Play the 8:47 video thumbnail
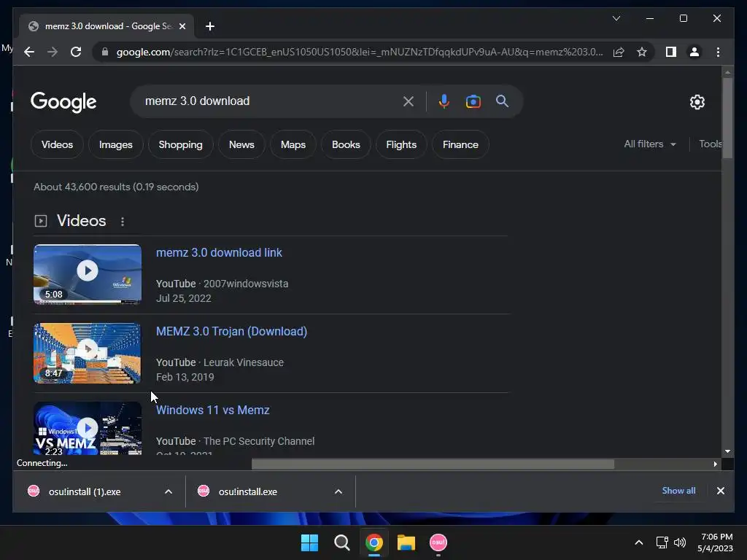The height and width of the screenshot is (560, 747). [x=88, y=353]
